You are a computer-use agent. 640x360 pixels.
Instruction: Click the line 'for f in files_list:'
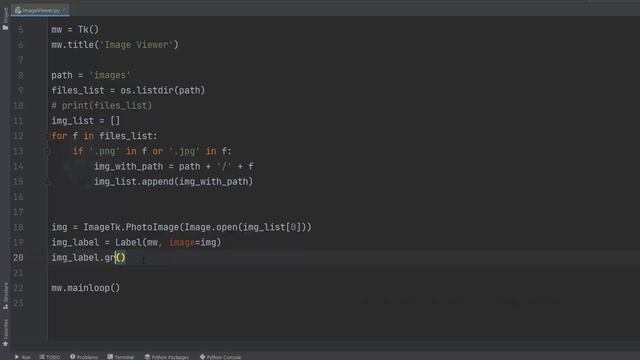(104, 136)
